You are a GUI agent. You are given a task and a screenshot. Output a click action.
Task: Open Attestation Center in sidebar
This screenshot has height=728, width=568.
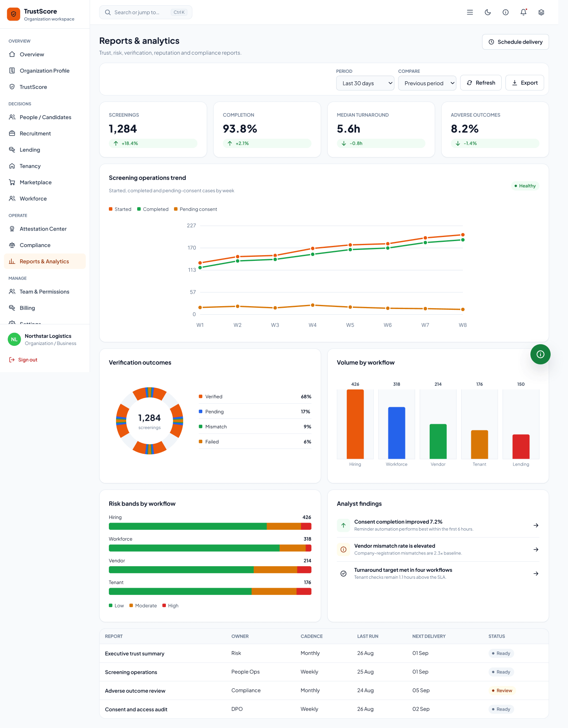45,229
